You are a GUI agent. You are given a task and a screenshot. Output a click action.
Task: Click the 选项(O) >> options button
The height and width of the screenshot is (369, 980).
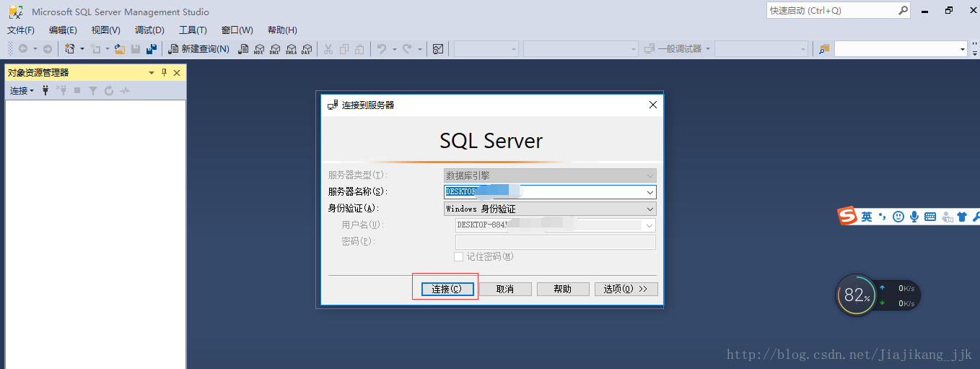point(626,289)
